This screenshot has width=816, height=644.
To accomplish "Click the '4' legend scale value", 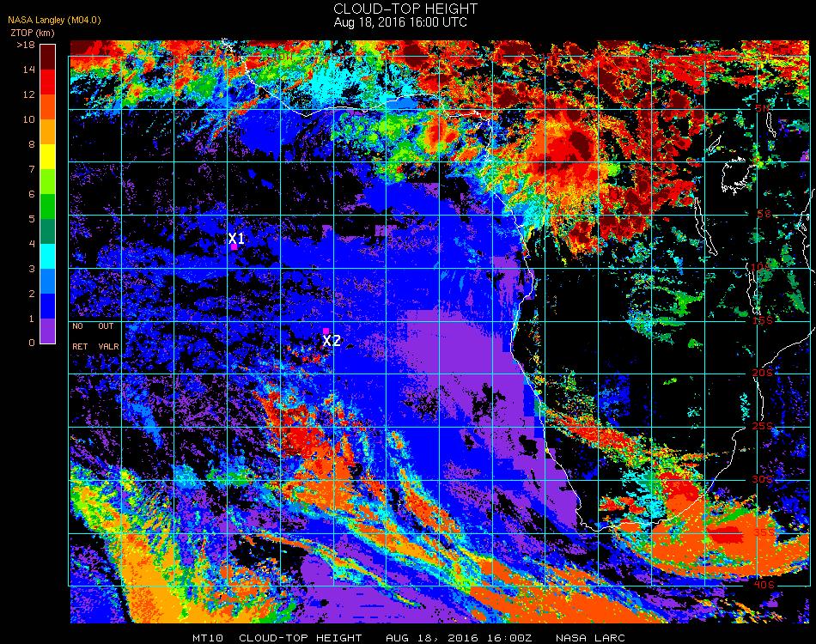I will [32, 244].
